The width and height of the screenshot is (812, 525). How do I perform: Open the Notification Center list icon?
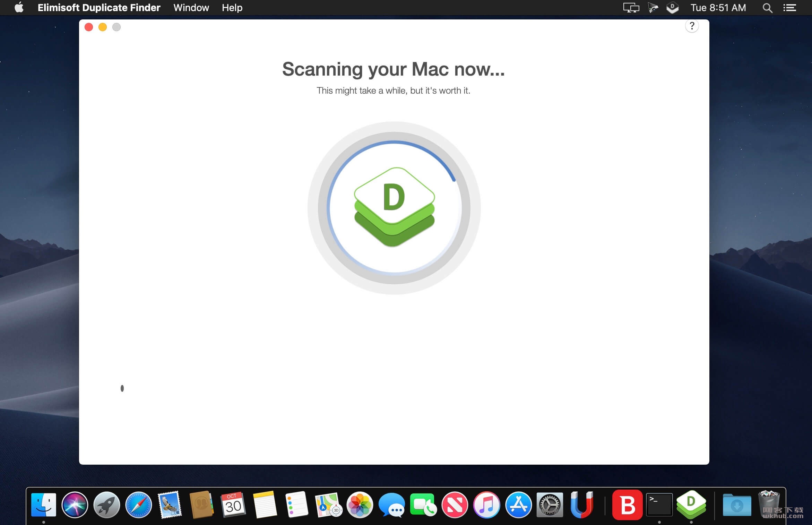[789, 8]
